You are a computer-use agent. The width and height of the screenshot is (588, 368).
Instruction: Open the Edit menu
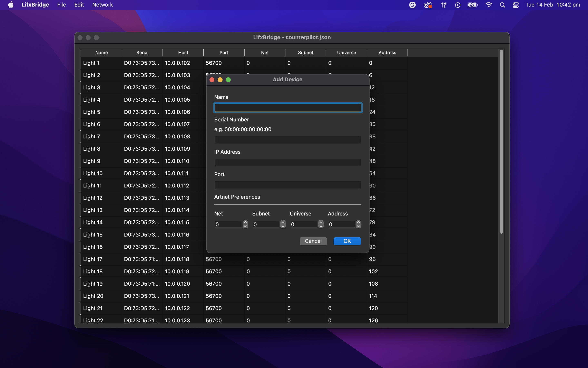[x=79, y=5]
